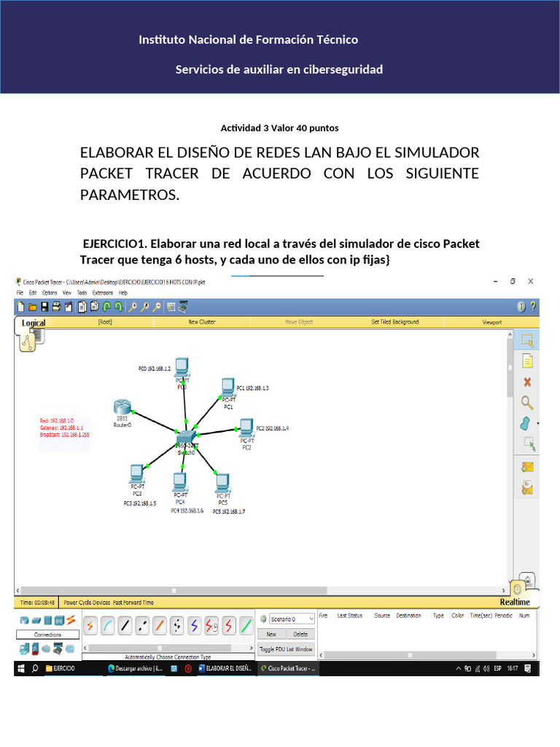Pick the green octal cable
Screen dimensions: 560x747
click(x=246, y=625)
